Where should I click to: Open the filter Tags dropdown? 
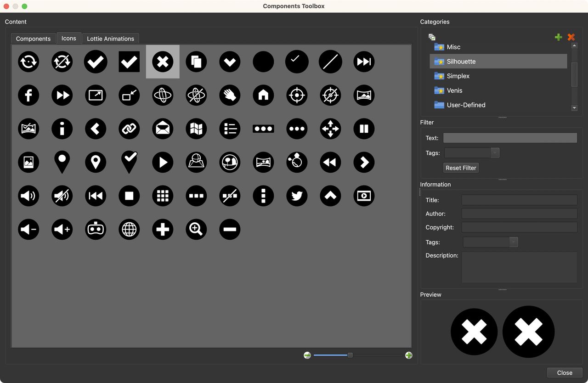click(494, 152)
